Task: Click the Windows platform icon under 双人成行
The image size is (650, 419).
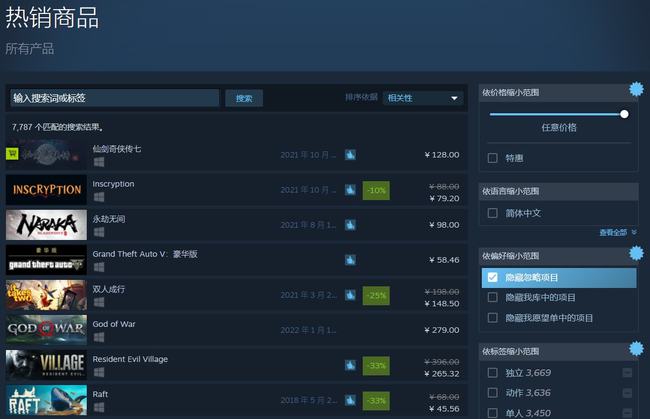Action: click(99, 302)
